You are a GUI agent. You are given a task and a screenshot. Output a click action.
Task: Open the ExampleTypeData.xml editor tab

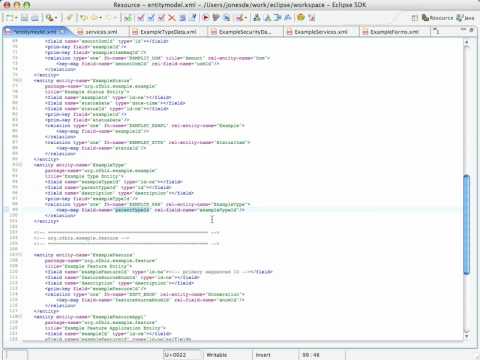tap(168, 32)
